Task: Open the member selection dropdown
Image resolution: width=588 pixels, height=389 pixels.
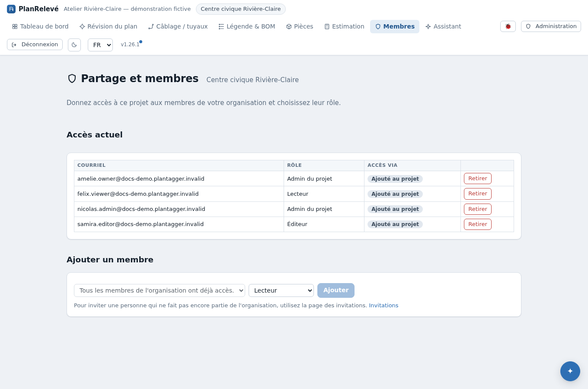Action: click(x=160, y=290)
